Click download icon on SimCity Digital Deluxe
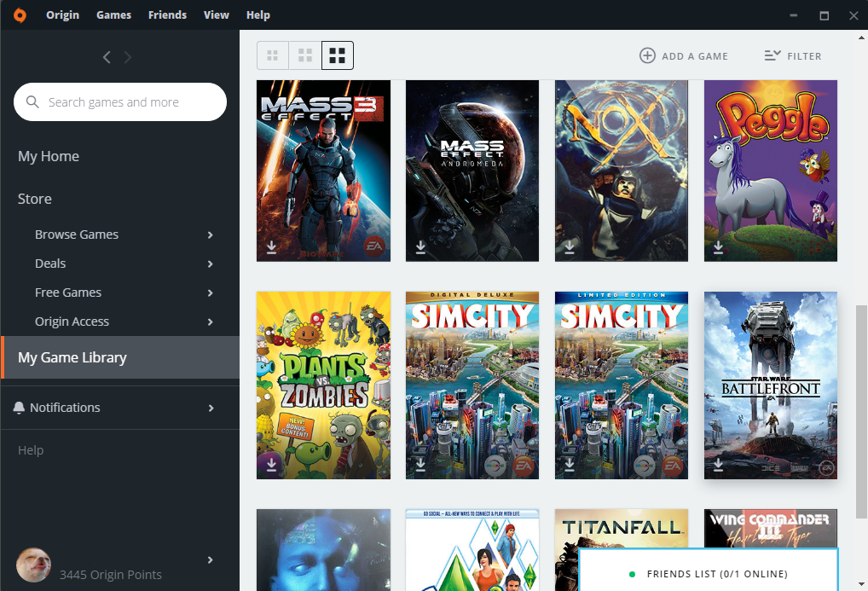The image size is (868, 591). 420,464
